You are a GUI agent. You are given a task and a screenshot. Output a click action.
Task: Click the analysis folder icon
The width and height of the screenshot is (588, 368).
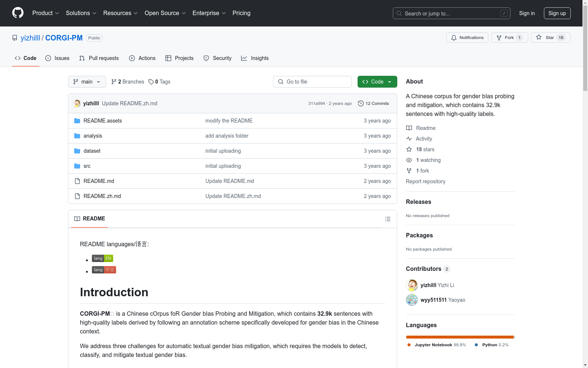[77, 136]
